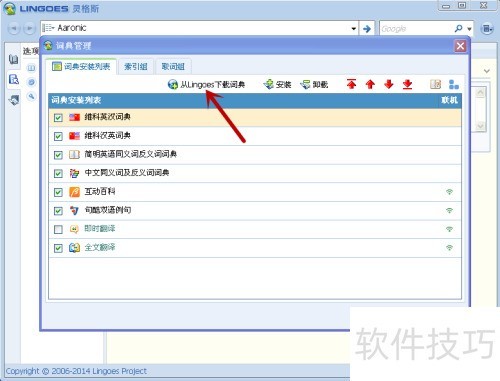Screen dimensions: 500x381
Task: Click the move-to-bottom red arrow icon
Action: pyautogui.click(x=407, y=84)
